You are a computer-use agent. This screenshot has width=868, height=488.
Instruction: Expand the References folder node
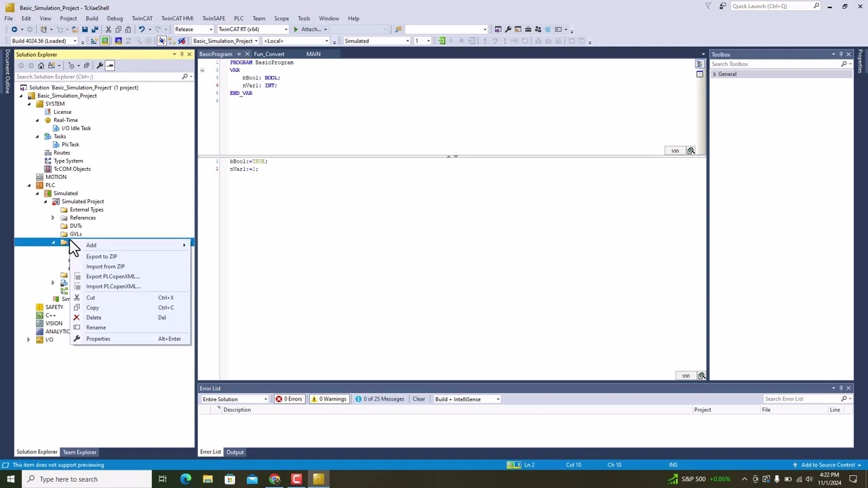click(53, 218)
